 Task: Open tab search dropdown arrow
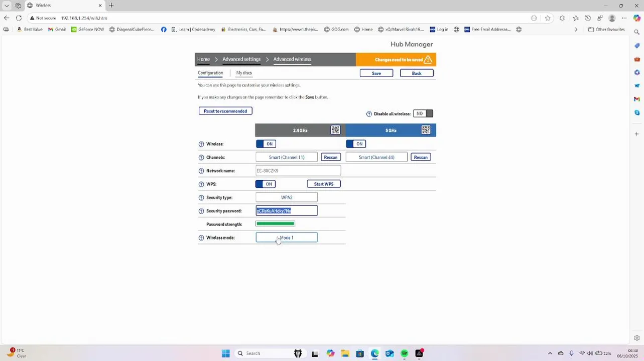click(x=7, y=6)
